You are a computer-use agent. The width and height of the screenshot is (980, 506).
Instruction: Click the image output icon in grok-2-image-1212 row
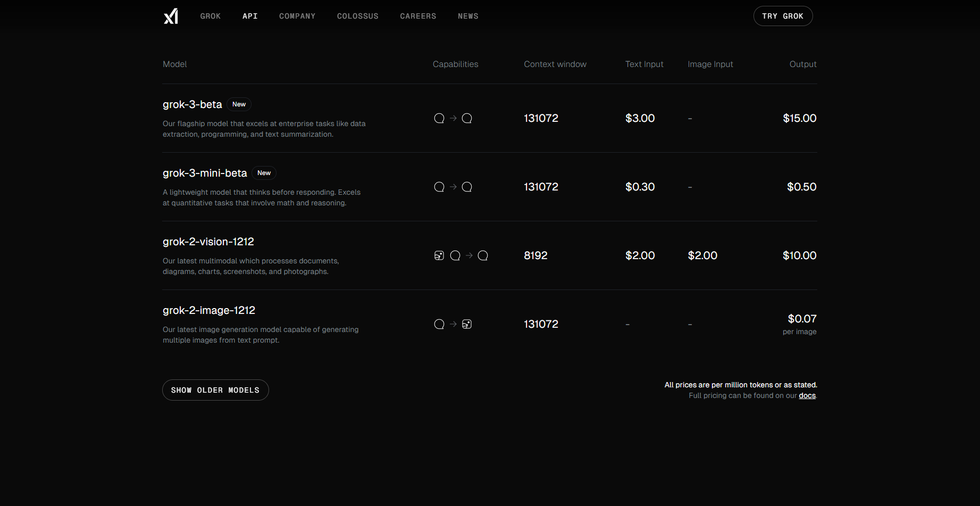tap(467, 324)
